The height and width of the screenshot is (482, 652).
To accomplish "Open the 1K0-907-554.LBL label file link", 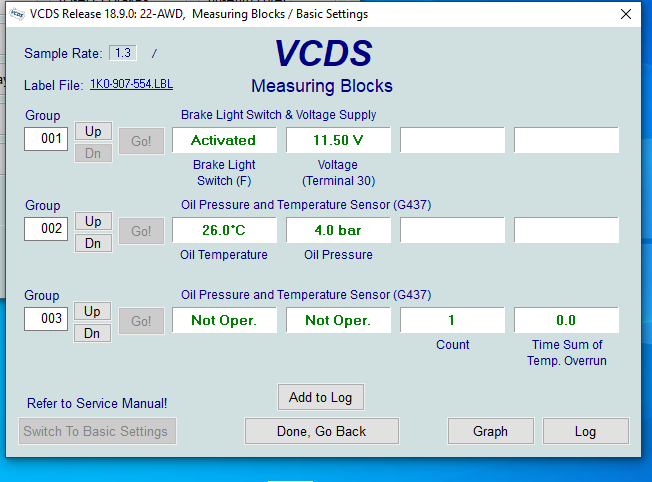I will coord(131,84).
